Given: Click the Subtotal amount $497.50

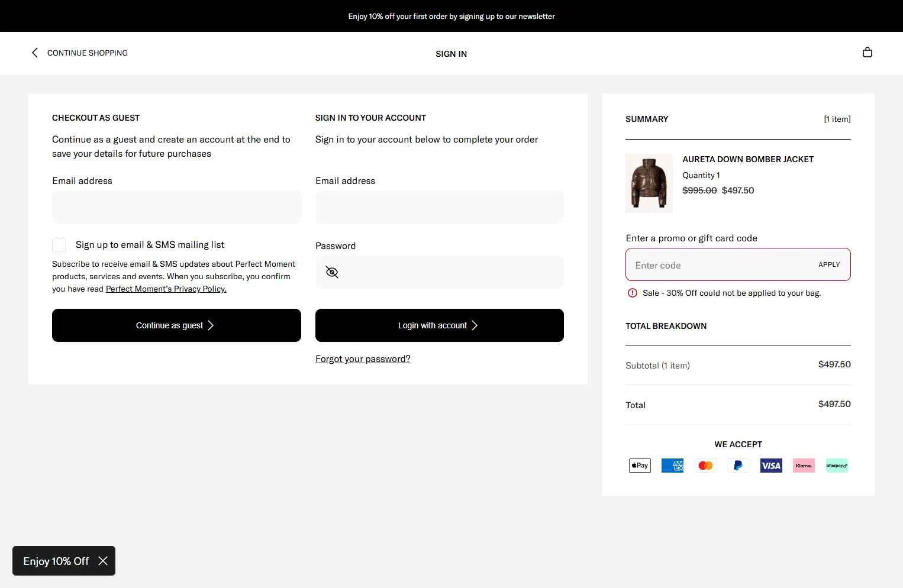Looking at the screenshot, I should (x=834, y=364).
